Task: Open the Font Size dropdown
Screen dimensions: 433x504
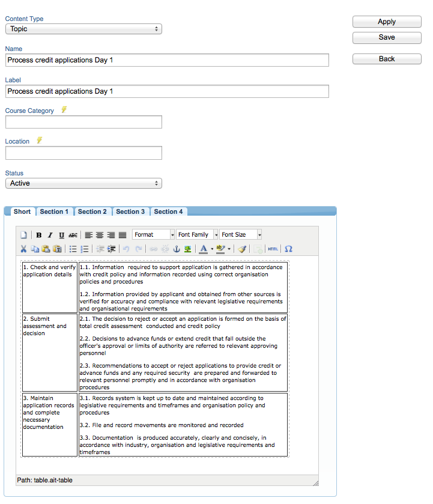Action: (240, 235)
